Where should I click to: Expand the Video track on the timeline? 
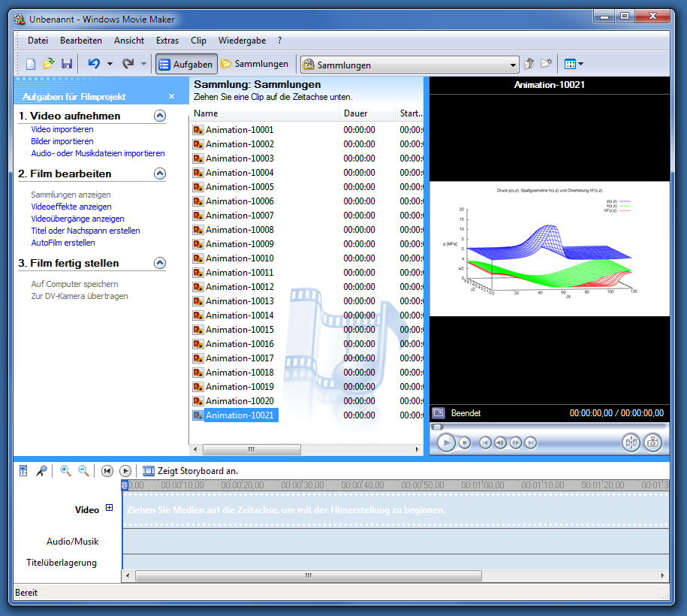(110, 508)
